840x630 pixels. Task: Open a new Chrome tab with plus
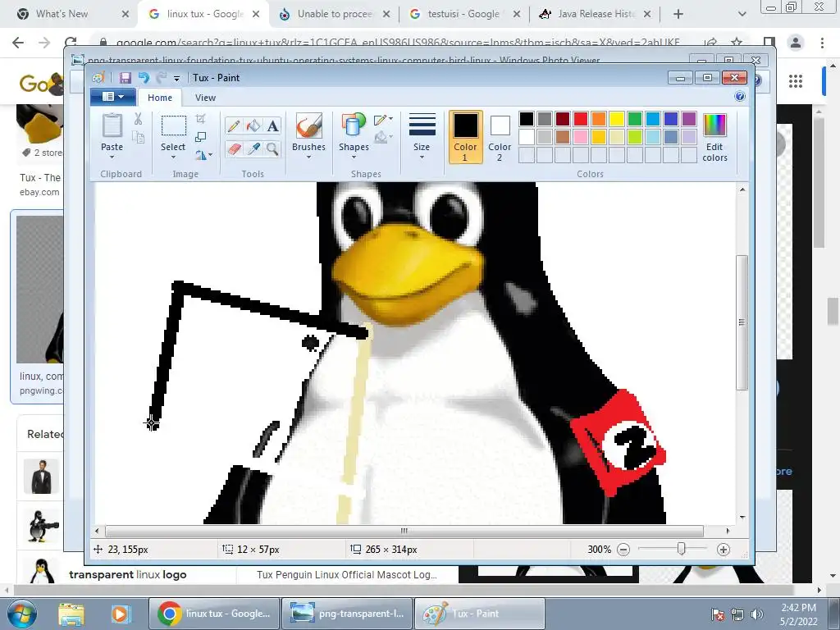[678, 14]
